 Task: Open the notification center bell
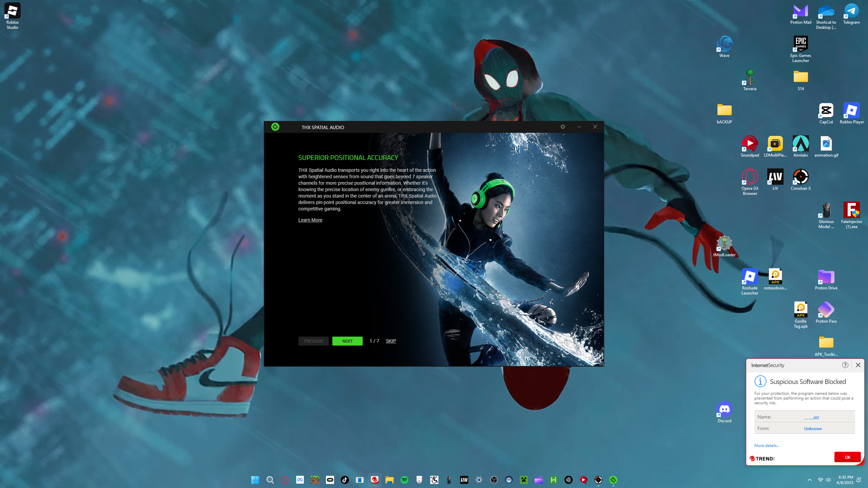(859, 480)
